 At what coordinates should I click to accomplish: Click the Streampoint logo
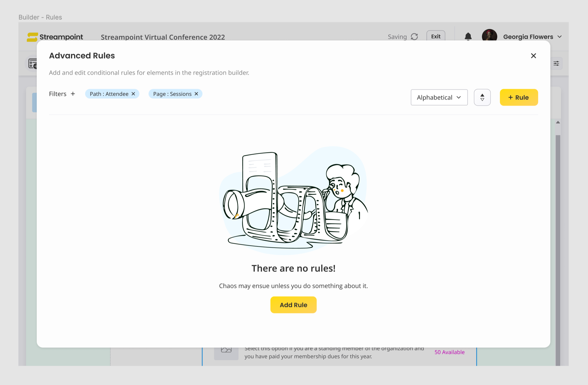pyautogui.click(x=55, y=37)
